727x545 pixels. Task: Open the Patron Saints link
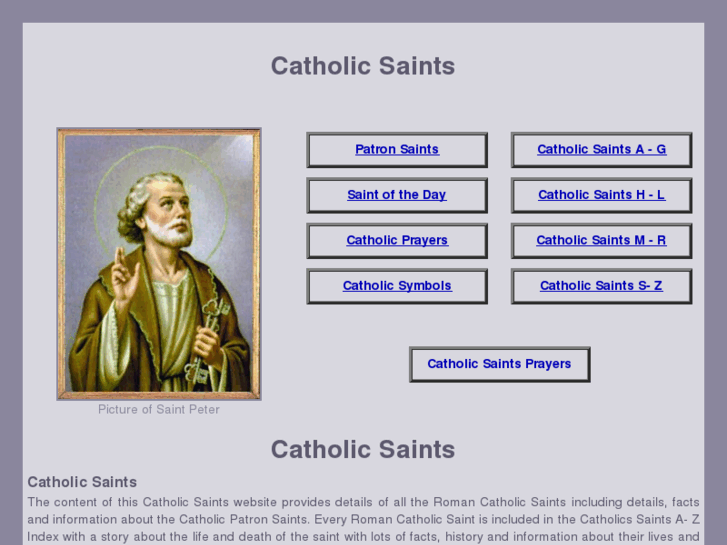click(x=397, y=149)
